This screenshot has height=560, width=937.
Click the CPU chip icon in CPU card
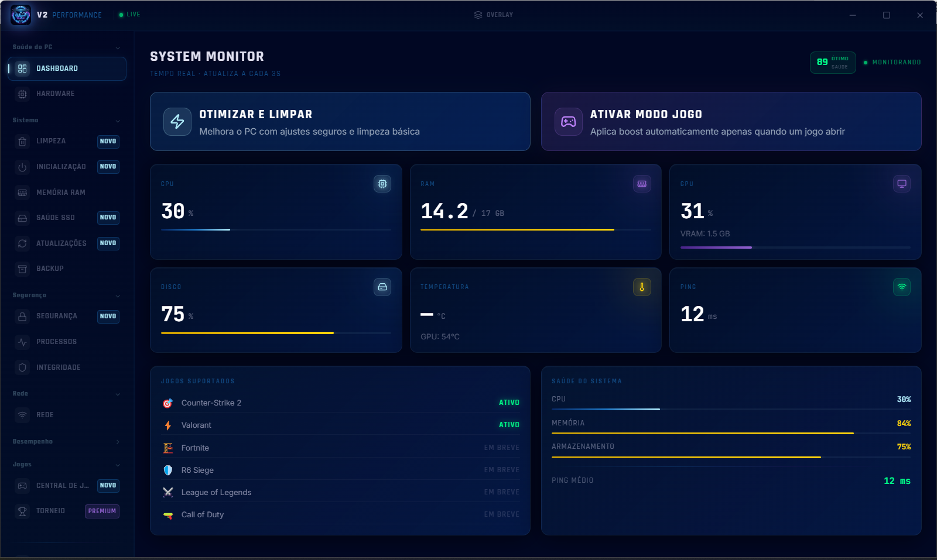pos(382,184)
